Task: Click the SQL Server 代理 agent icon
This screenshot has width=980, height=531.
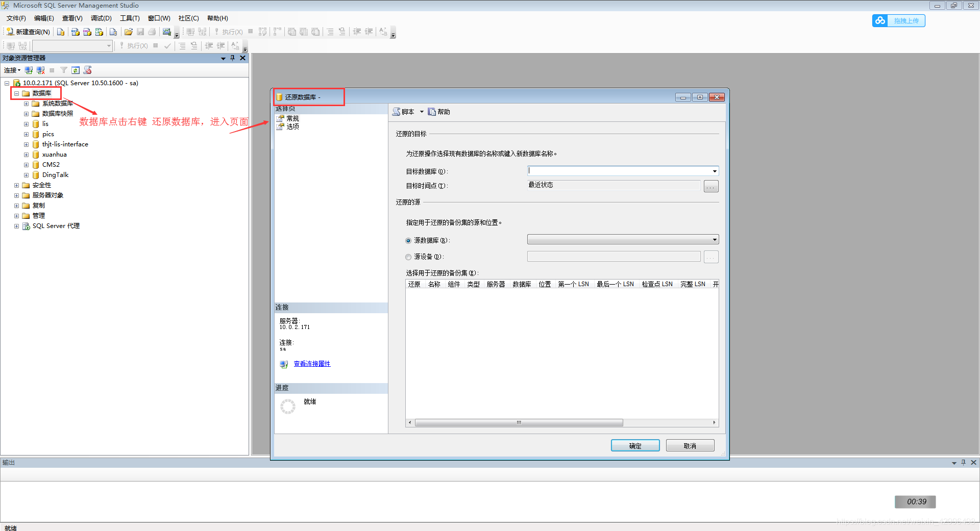Action: (x=26, y=226)
